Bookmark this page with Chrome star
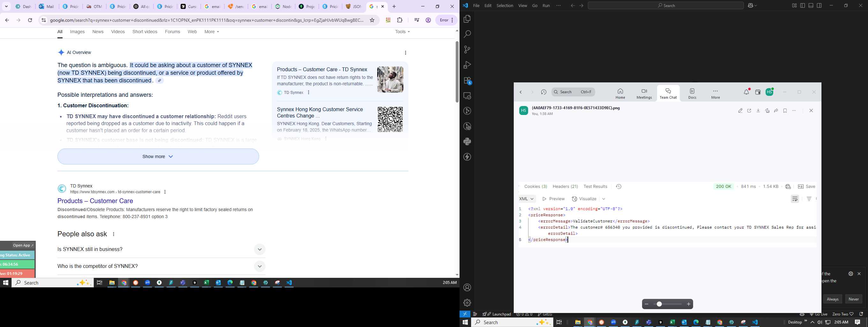 (372, 20)
